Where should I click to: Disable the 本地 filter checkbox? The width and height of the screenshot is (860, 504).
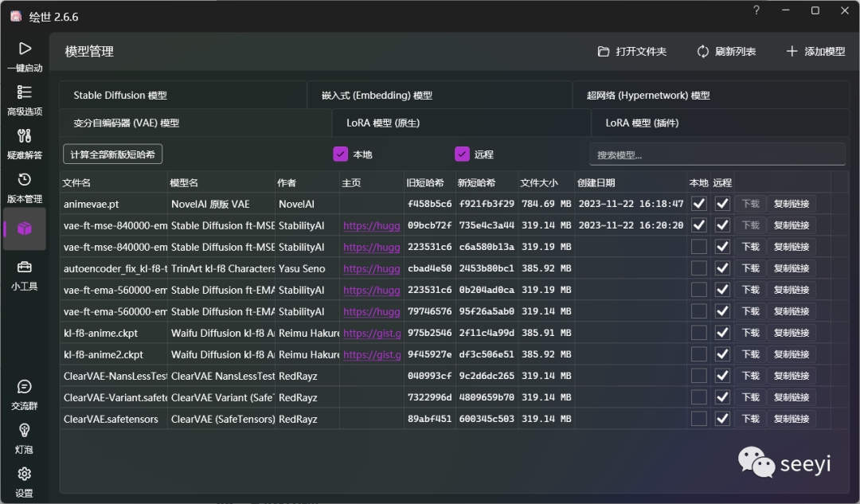[x=341, y=154]
